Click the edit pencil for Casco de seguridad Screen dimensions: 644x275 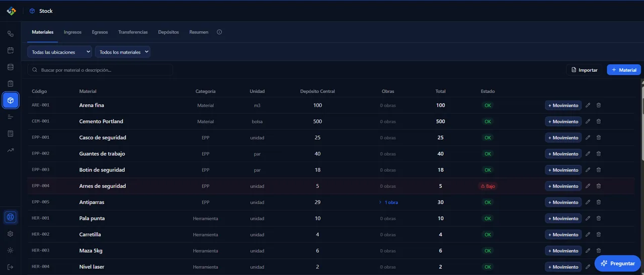(588, 137)
